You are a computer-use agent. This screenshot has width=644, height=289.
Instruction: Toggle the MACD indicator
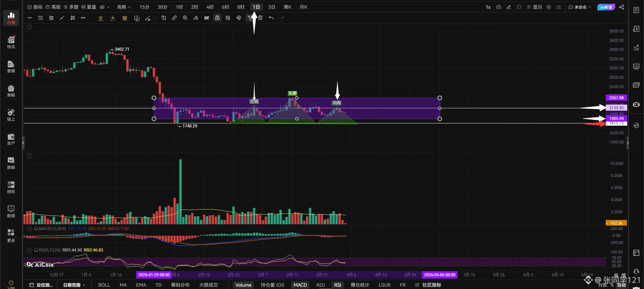point(300,285)
